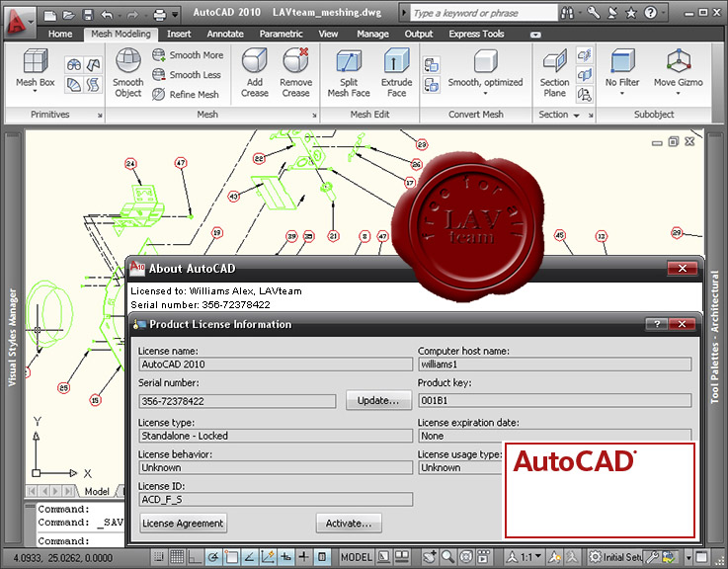Select the Add Crease tool
This screenshot has height=569, width=728.
pyautogui.click(x=255, y=72)
